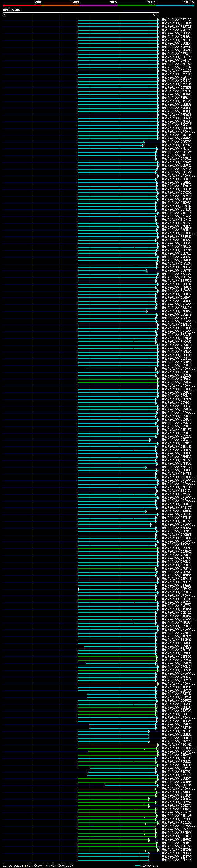Click hit label UniRef100_A8Q8H5
The height and width of the screenshot is (868, 197).
(x=177, y=745)
